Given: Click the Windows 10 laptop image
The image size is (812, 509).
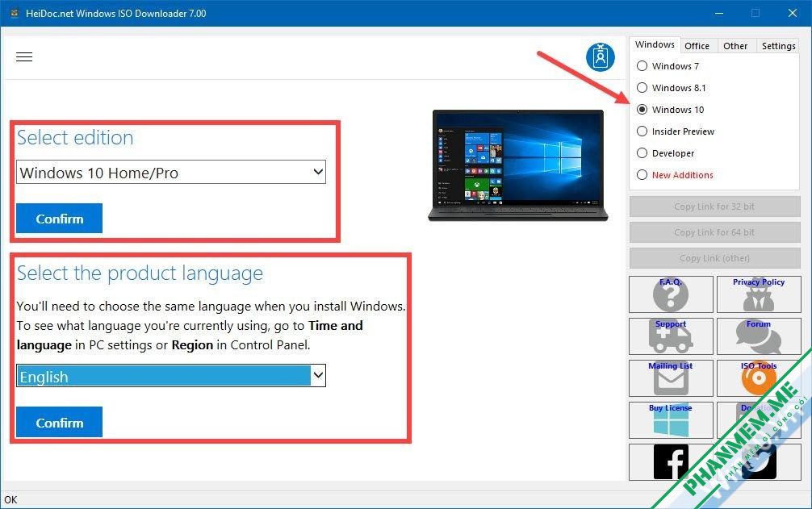Looking at the screenshot, I should click(518, 165).
